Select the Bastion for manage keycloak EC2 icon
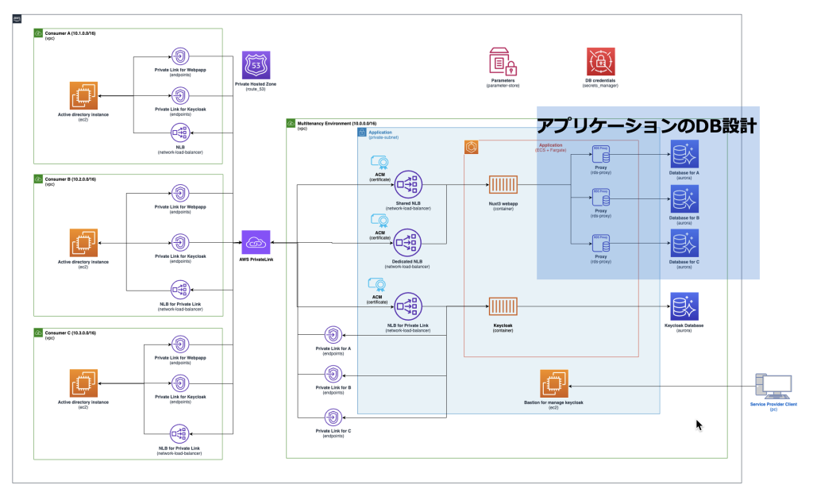Viewport: 813px width, 504px height. (x=553, y=383)
